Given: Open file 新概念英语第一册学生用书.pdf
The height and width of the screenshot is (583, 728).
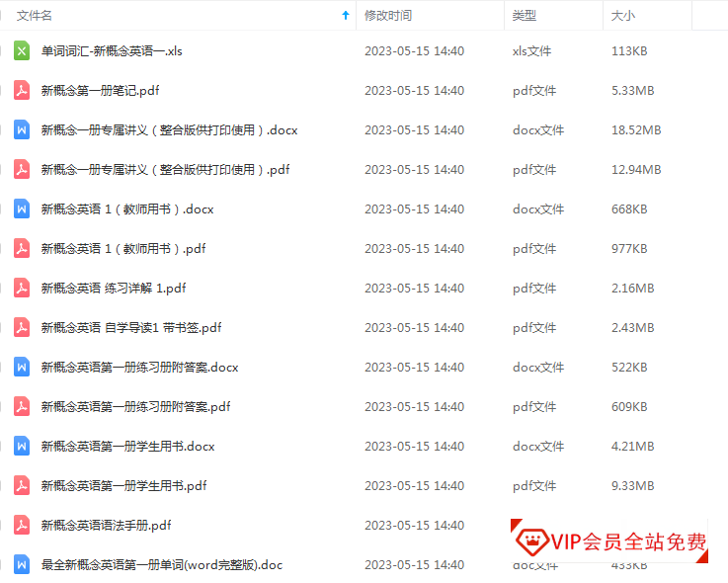Looking at the screenshot, I should coord(123,485).
